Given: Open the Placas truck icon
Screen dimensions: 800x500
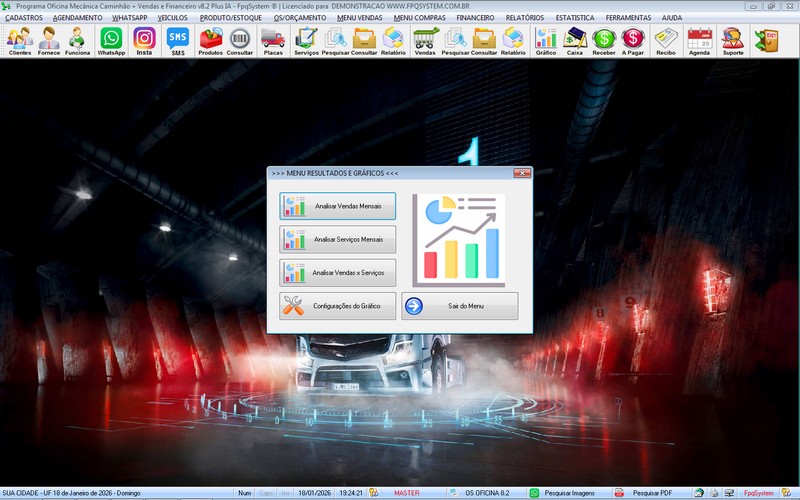Looking at the screenshot, I should click(273, 41).
